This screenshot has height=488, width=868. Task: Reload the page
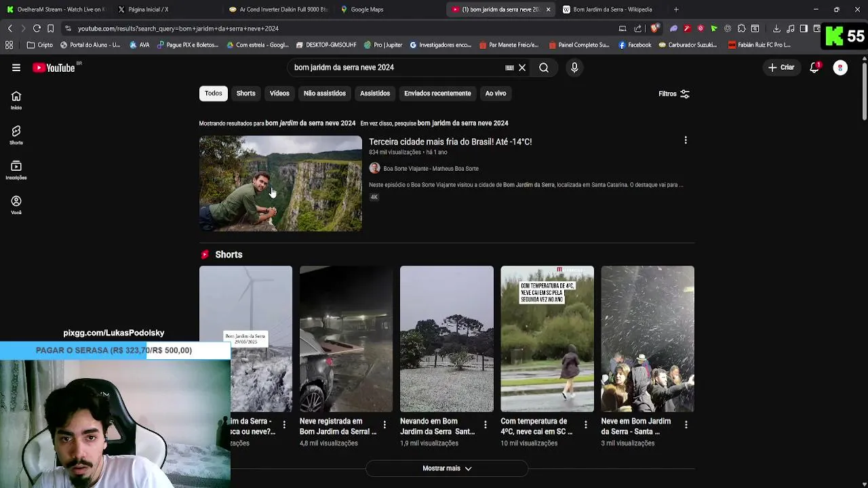(37, 28)
